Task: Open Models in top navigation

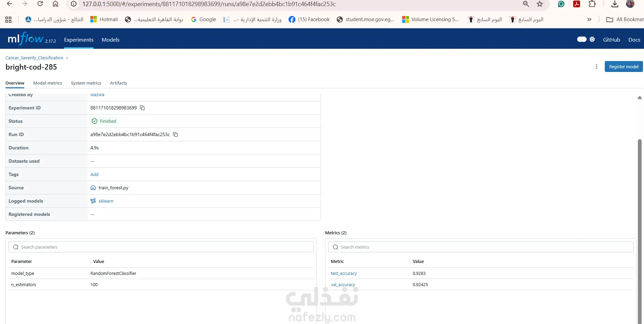Action: click(x=111, y=40)
